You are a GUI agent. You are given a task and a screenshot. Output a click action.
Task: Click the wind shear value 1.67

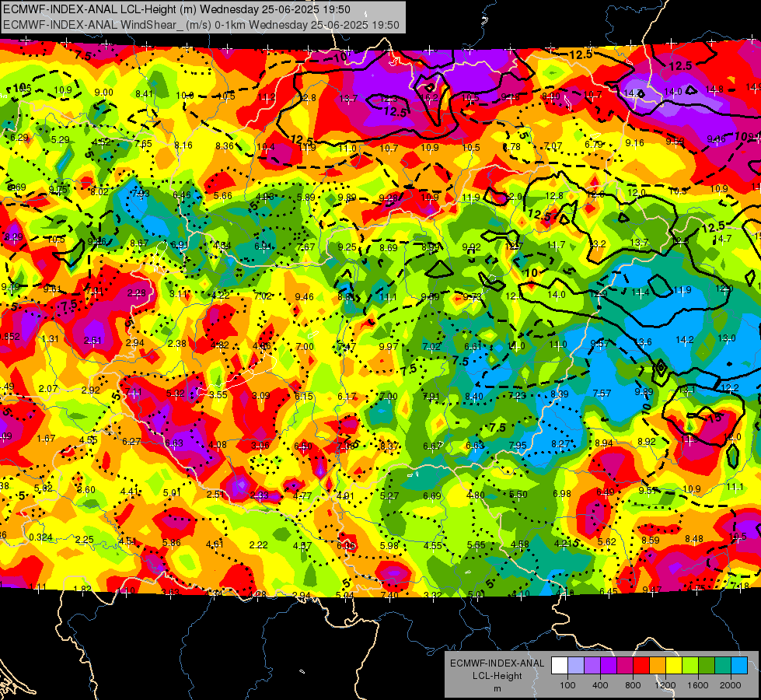46,439
